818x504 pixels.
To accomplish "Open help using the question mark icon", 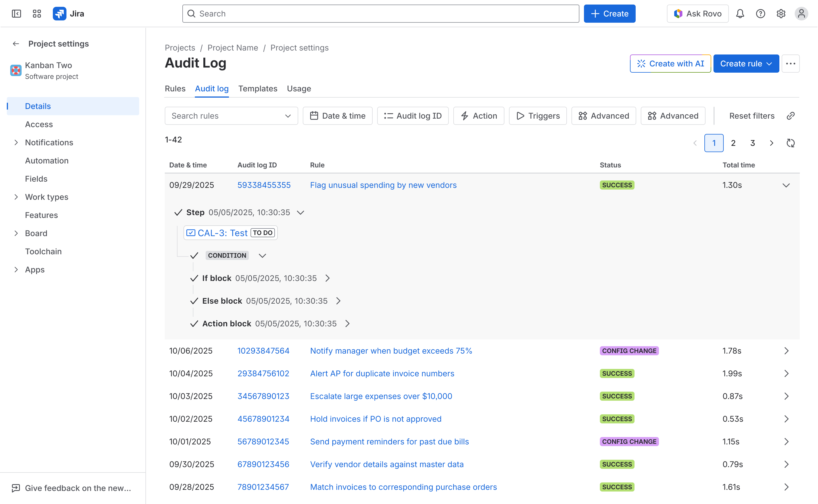I will pyautogui.click(x=760, y=14).
